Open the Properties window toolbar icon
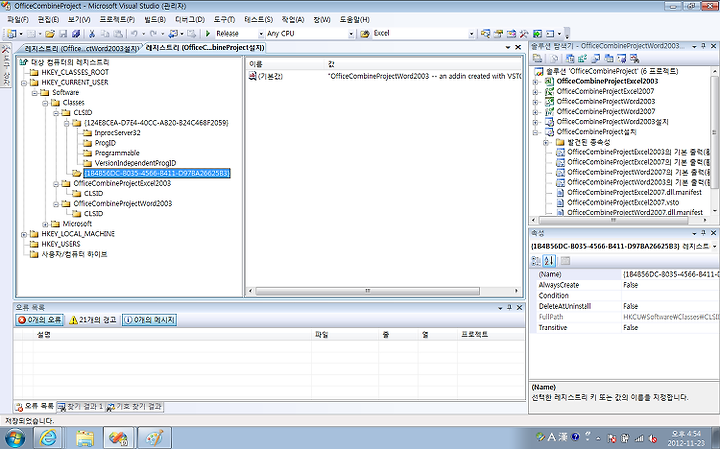Image resolution: width=720 pixels, height=449 pixels. [498, 34]
